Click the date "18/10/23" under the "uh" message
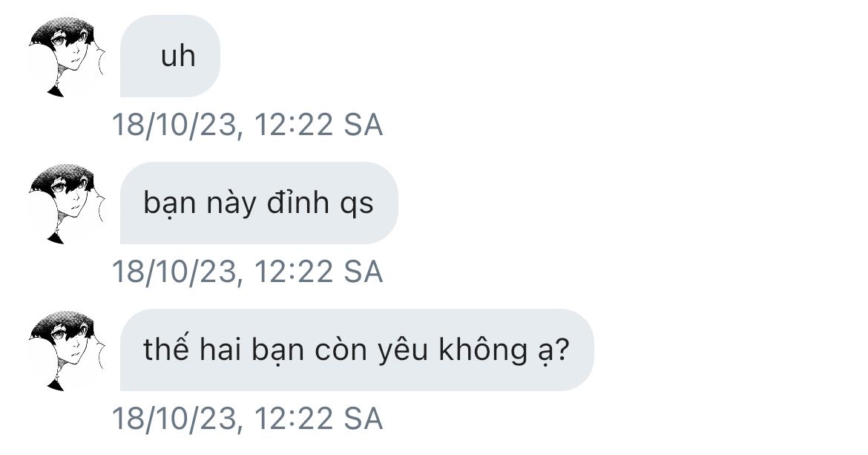The width and height of the screenshot is (868, 455). [x=174, y=125]
